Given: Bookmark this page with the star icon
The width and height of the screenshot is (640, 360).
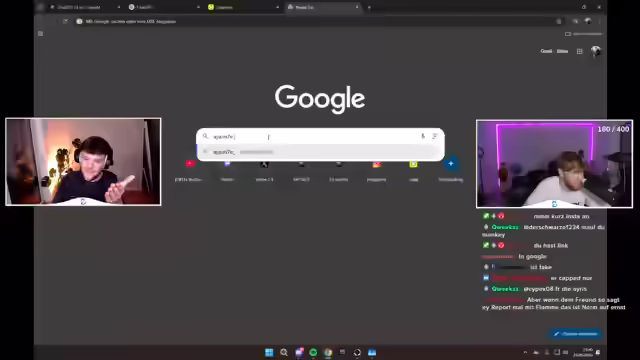Looking at the screenshot, I should pyautogui.click(x=559, y=21).
